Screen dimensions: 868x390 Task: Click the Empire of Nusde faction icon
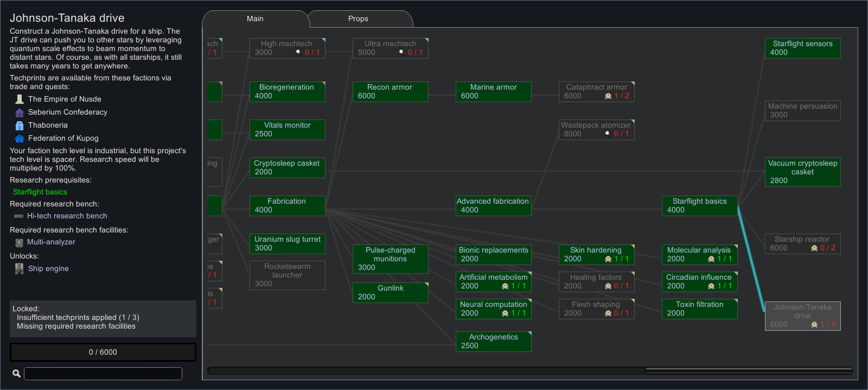pos(20,99)
